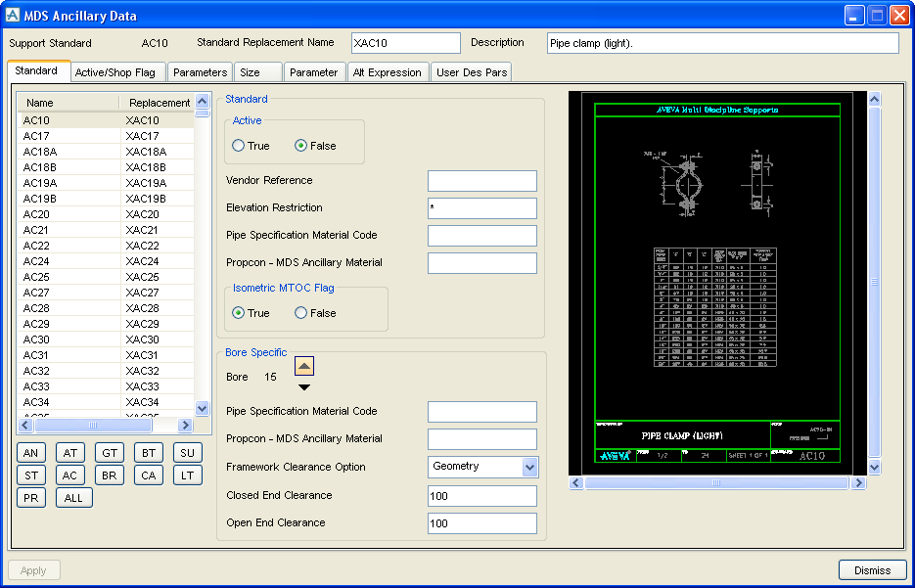Click the Standard Replacement Name field
The image size is (915, 588).
[406, 43]
